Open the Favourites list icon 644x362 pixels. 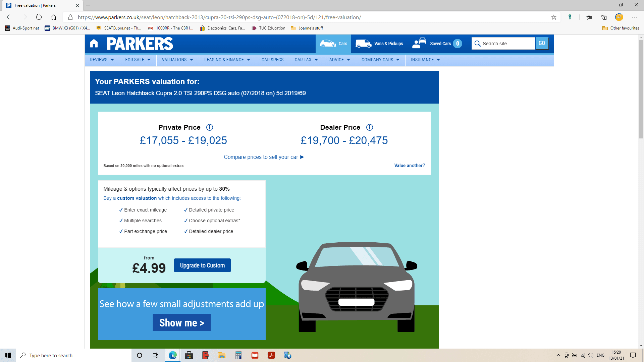[589, 17]
